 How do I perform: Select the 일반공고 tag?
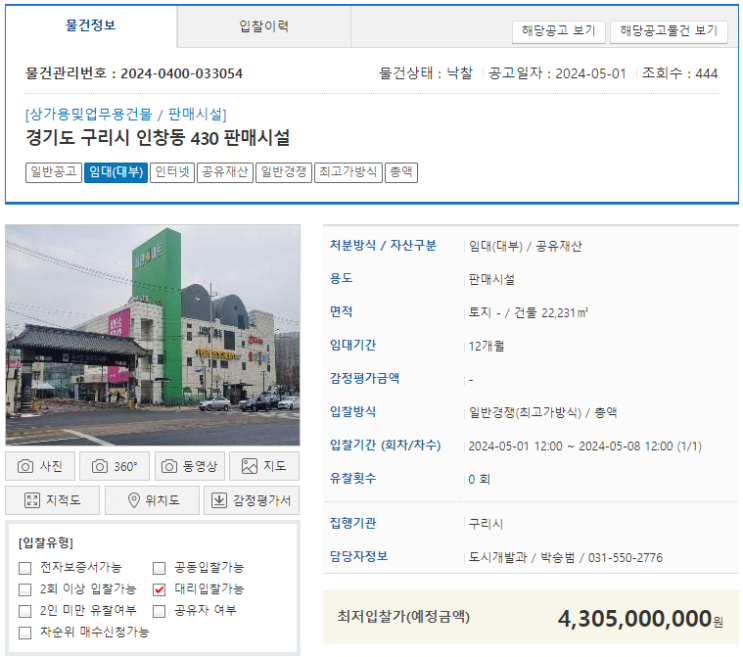tap(54, 172)
